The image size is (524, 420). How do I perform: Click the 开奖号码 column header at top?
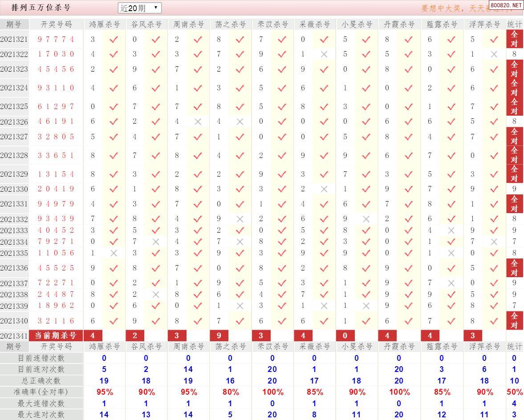(x=56, y=24)
